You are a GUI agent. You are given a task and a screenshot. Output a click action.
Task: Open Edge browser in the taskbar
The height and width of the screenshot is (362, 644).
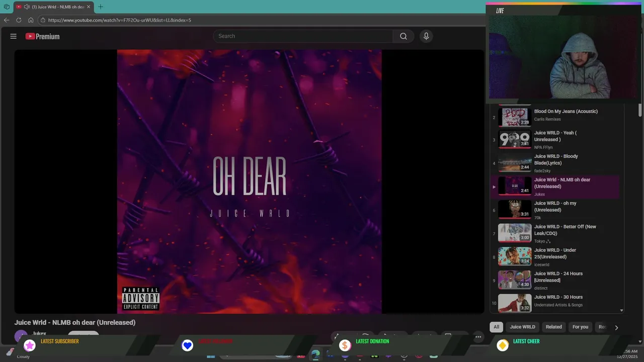click(315, 355)
